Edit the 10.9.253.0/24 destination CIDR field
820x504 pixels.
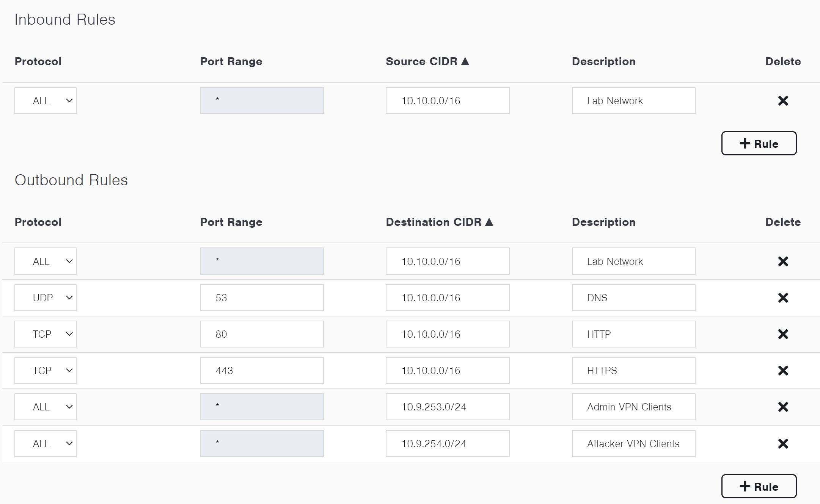click(x=448, y=407)
